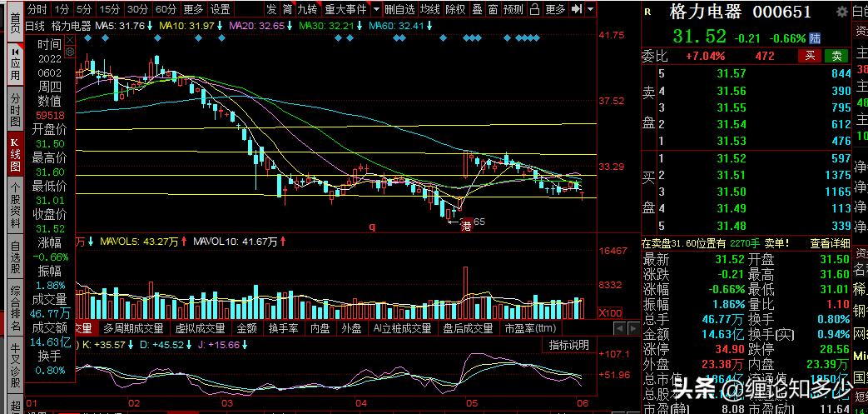Click the R marker beside stock name
This screenshot has width=868, height=414.
pyautogui.click(x=648, y=11)
